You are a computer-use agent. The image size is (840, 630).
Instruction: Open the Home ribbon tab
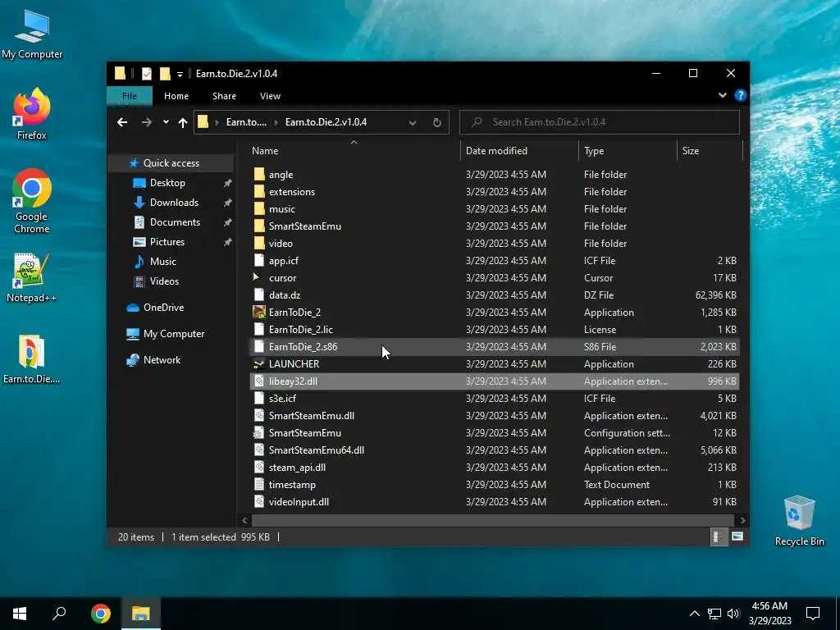pyautogui.click(x=176, y=96)
